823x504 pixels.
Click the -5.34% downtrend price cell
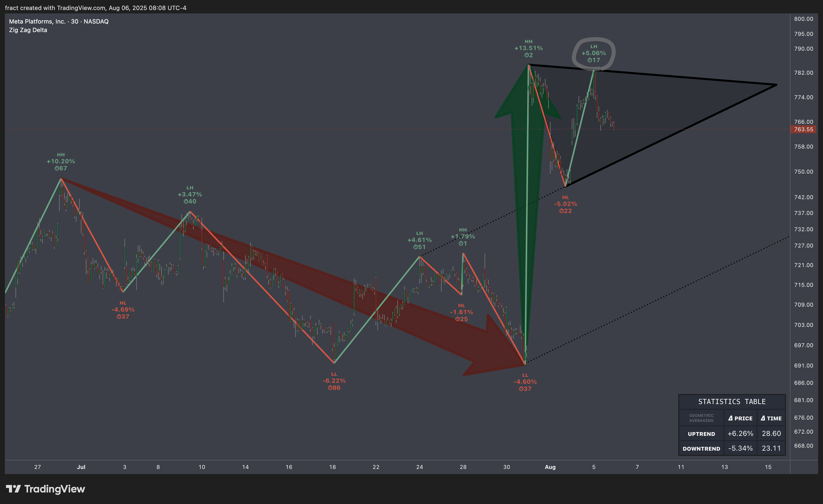[x=740, y=448]
